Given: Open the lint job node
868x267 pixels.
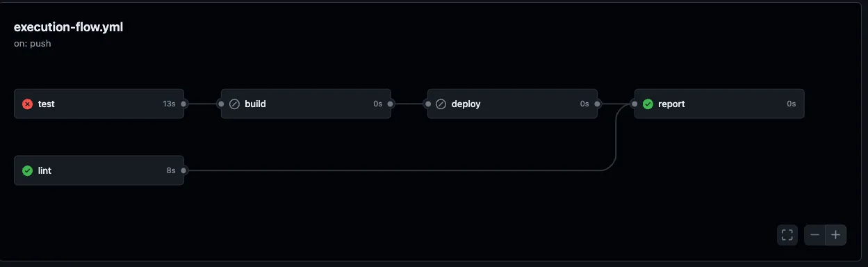Looking at the screenshot, I should coord(99,170).
